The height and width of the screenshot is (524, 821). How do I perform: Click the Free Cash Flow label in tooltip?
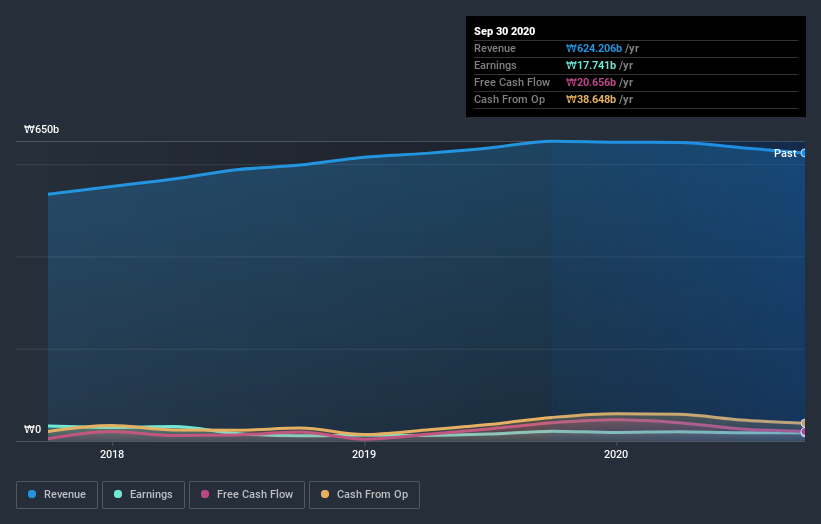(x=512, y=83)
